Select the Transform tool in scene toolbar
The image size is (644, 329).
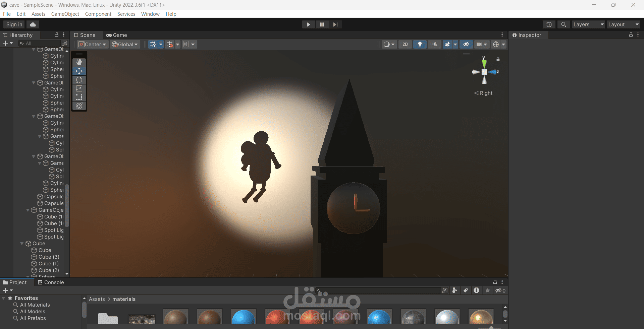[x=79, y=106]
